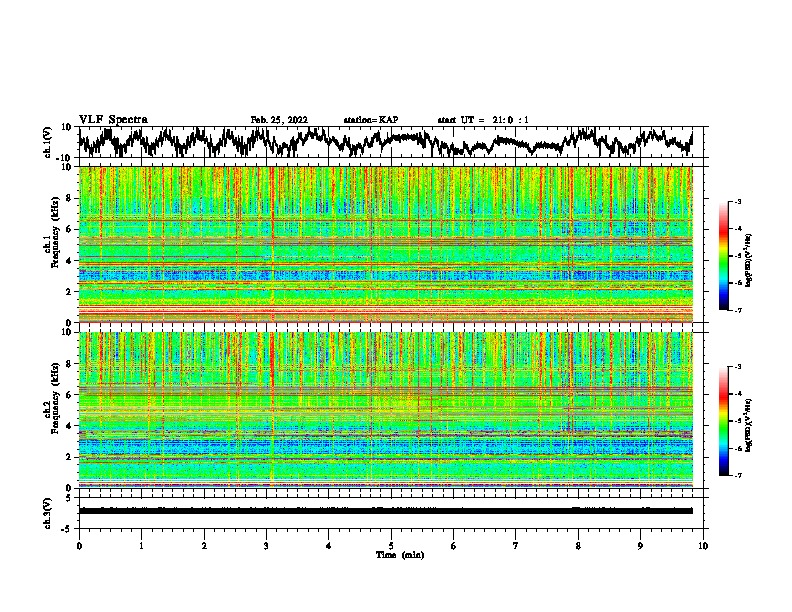Screen dimensions: 792x612
Task: Click the 'ch.1(V)' waveform axis label
Action: click(x=48, y=142)
